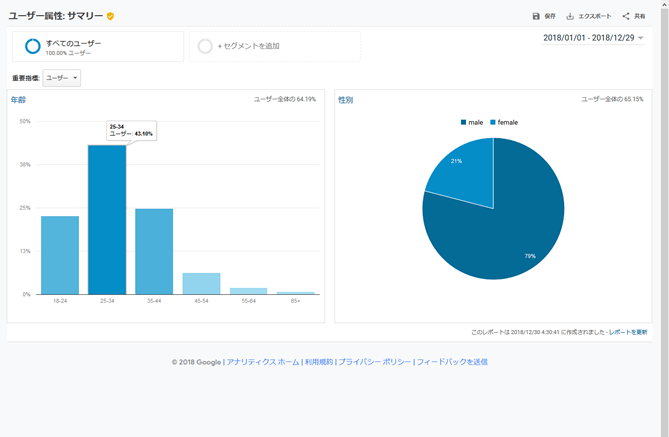This screenshot has height=437, width=669.
Task: Click the 年齢 chart title link
Action: (18, 100)
